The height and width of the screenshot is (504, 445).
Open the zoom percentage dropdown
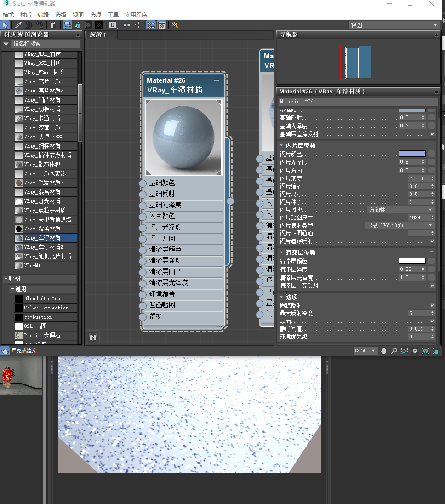(365, 351)
